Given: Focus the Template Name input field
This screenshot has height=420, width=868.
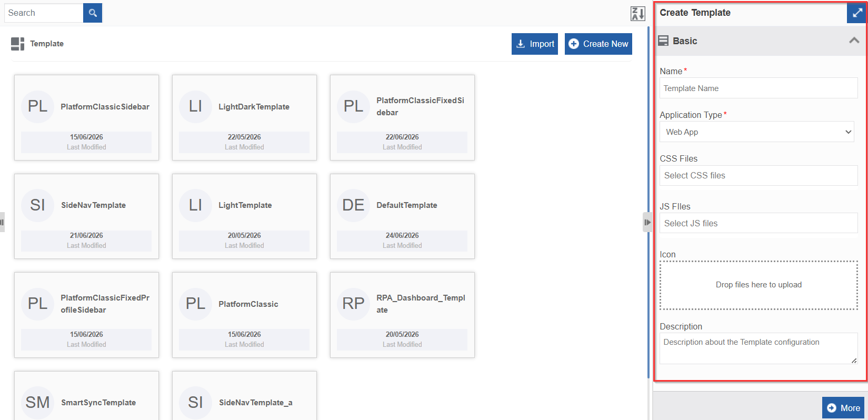Looking at the screenshot, I should [759, 88].
